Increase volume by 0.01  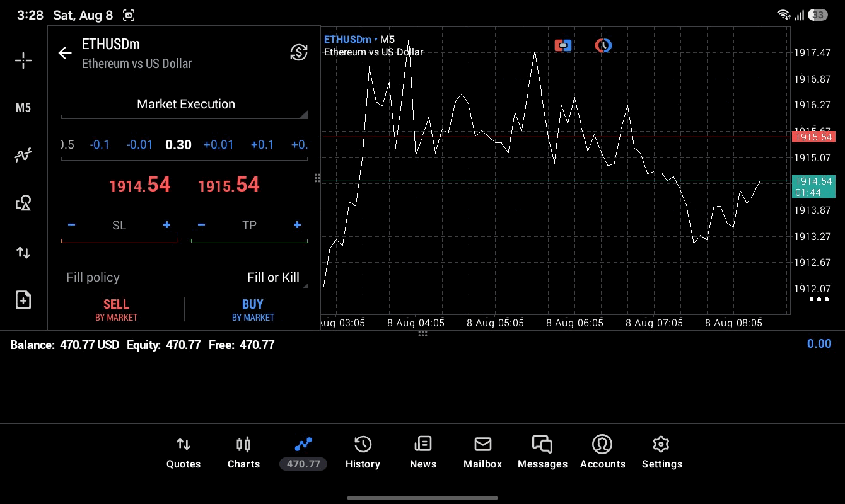(219, 145)
